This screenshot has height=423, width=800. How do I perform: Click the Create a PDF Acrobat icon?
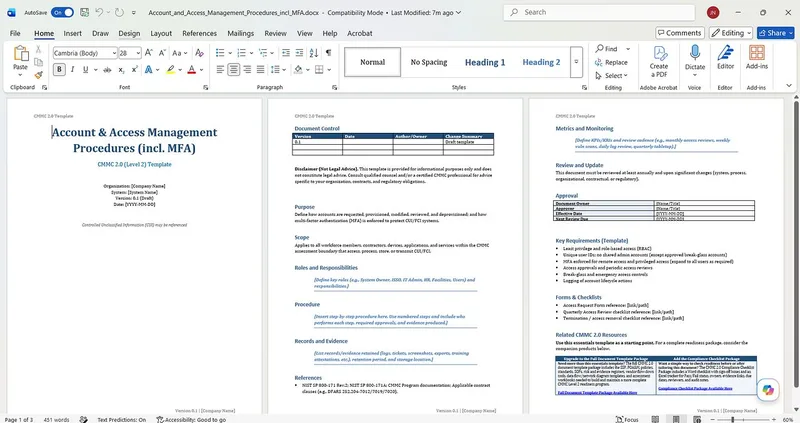(659, 61)
